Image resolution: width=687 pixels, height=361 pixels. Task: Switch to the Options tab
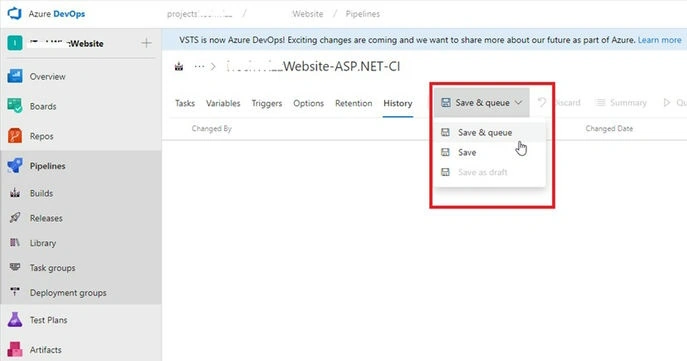coord(308,103)
